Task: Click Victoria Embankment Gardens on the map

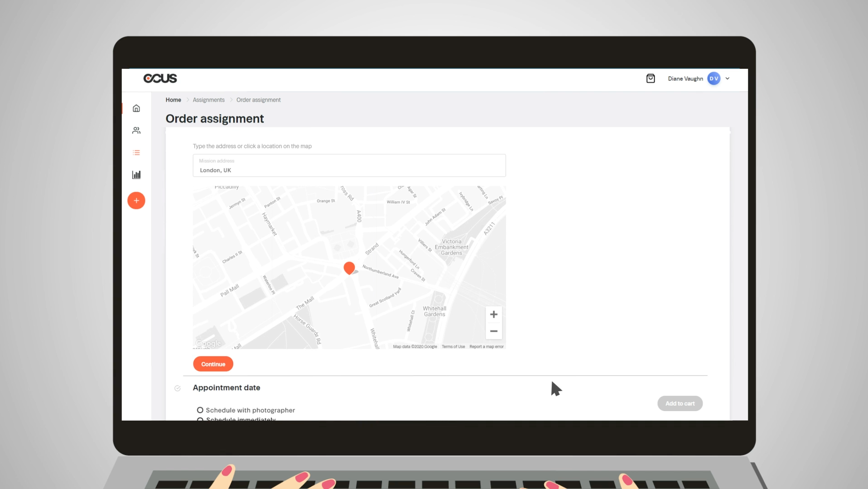Action: coord(452,247)
